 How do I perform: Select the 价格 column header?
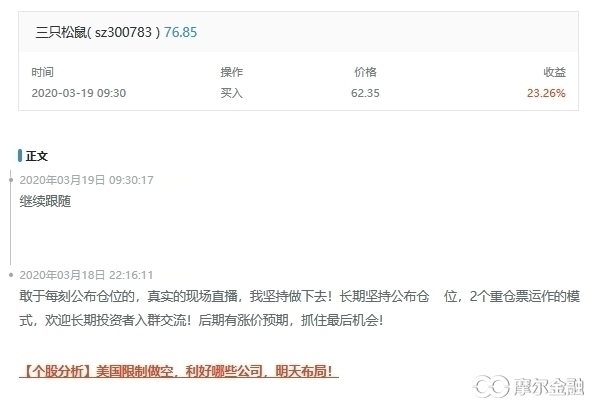[x=365, y=72]
